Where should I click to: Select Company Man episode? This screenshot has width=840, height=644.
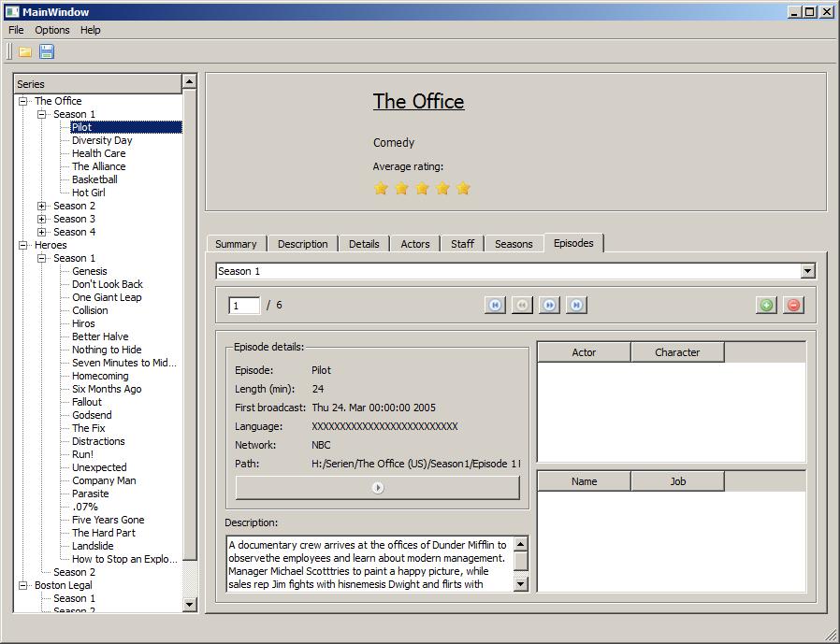[x=105, y=480]
